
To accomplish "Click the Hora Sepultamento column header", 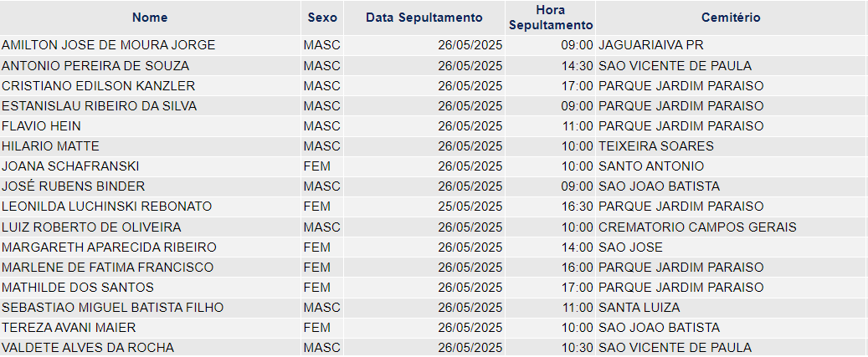I will click(550, 18).
